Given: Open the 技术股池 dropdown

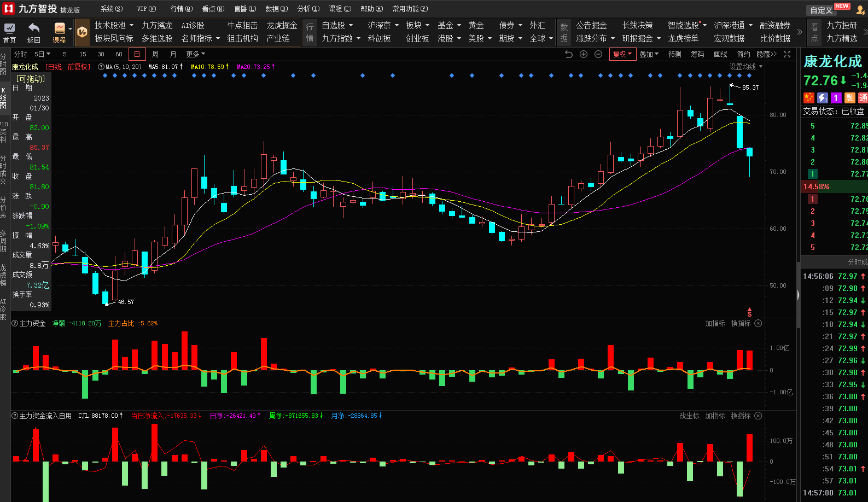Looking at the screenshot, I should (114, 25).
